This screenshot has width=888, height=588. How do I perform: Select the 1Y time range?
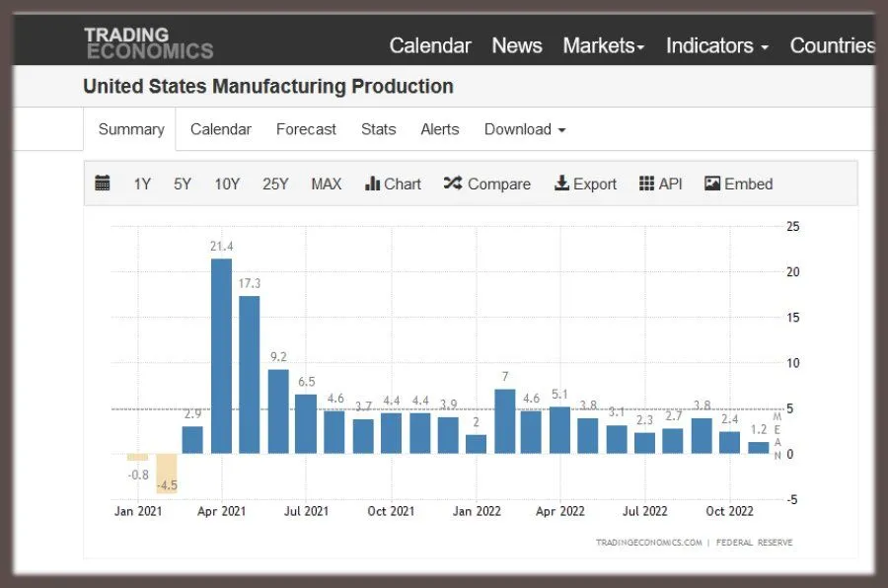click(x=142, y=184)
